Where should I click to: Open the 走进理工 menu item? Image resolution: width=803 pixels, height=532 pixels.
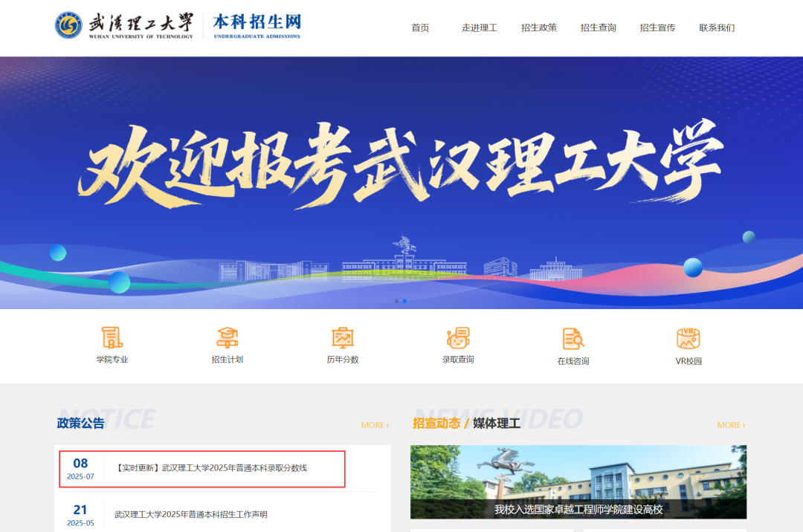click(479, 27)
